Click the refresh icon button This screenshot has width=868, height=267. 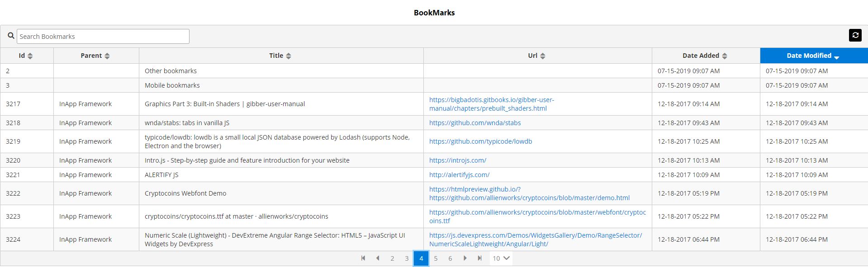point(855,35)
